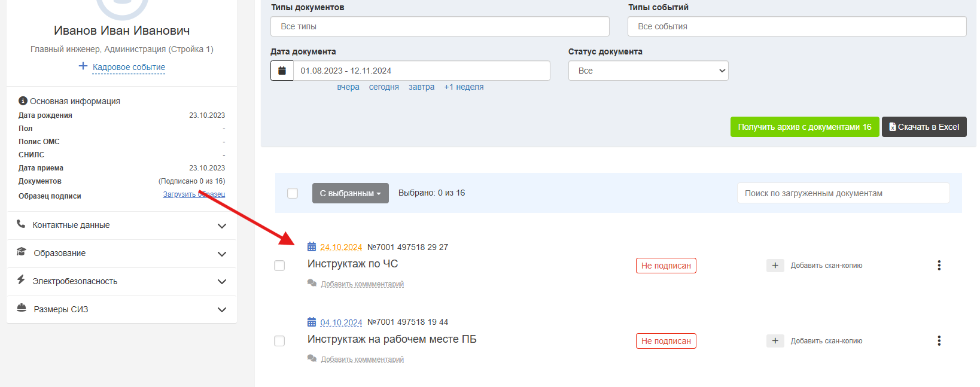Screen dimensions: 980x387
Task: Click plus icon to add scan for Инструктаж по ЧС
Action: pyautogui.click(x=775, y=266)
